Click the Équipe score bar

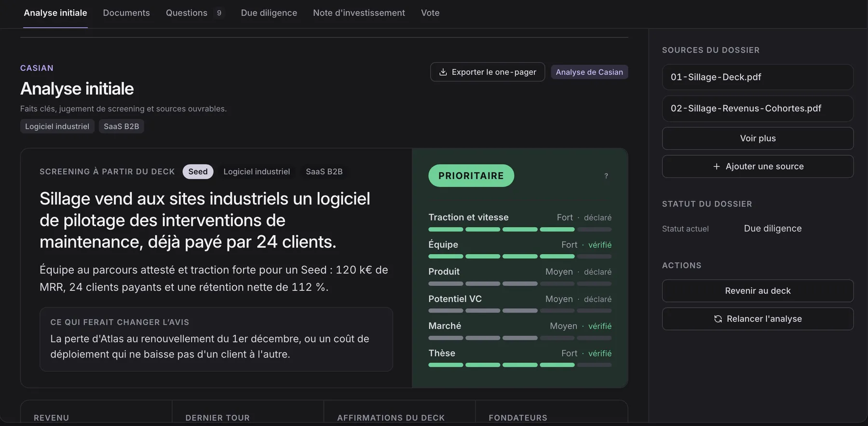click(x=520, y=256)
